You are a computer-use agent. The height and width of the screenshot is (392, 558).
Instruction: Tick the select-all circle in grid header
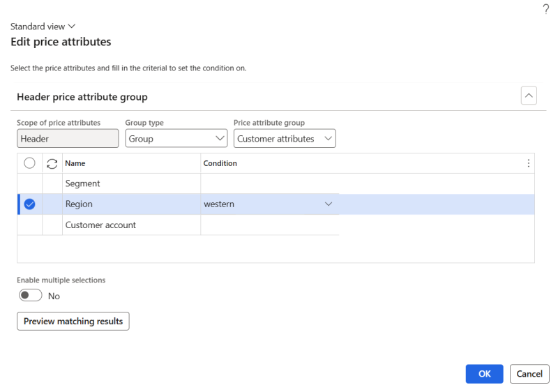pyautogui.click(x=29, y=163)
